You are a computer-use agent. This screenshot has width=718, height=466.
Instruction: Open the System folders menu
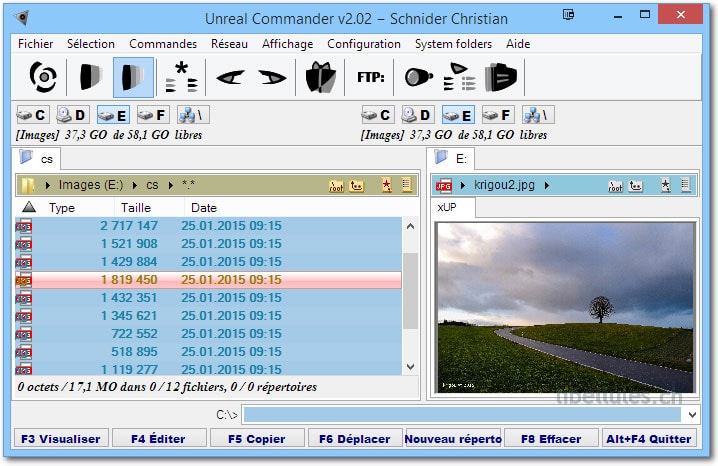[x=453, y=44]
